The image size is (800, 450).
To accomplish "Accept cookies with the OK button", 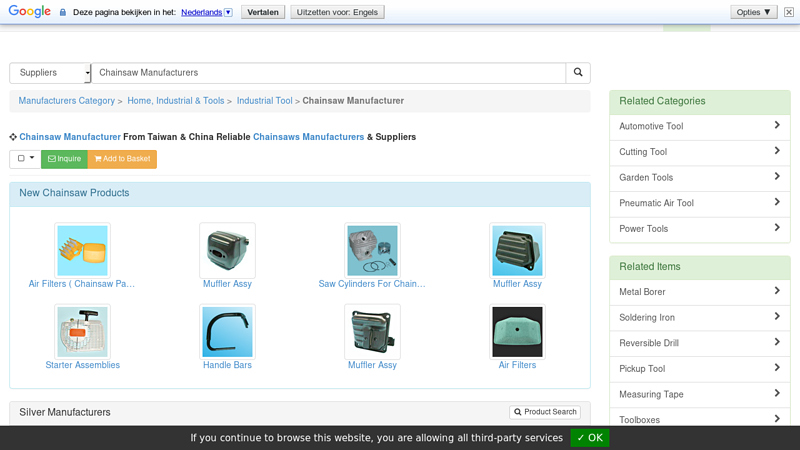I will (x=590, y=438).
